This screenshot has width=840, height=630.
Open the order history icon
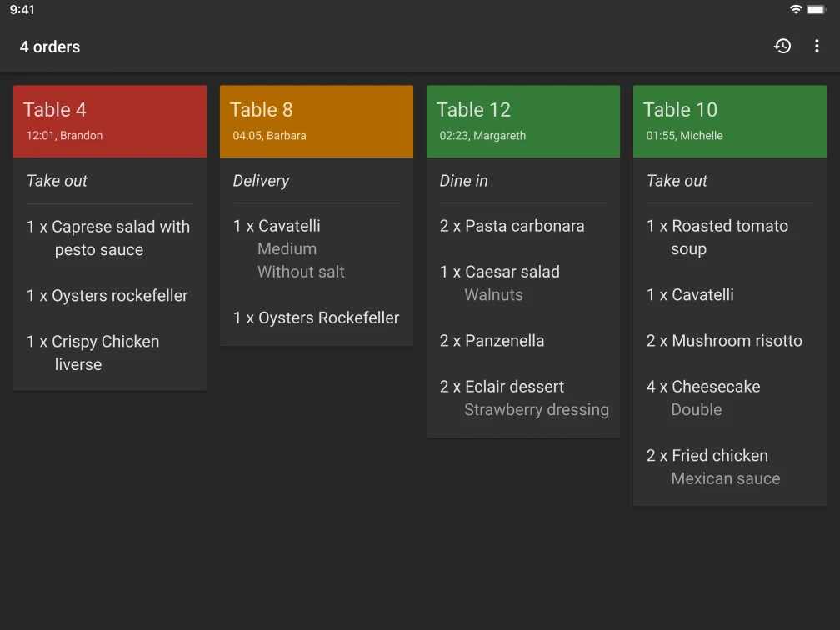click(782, 47)
